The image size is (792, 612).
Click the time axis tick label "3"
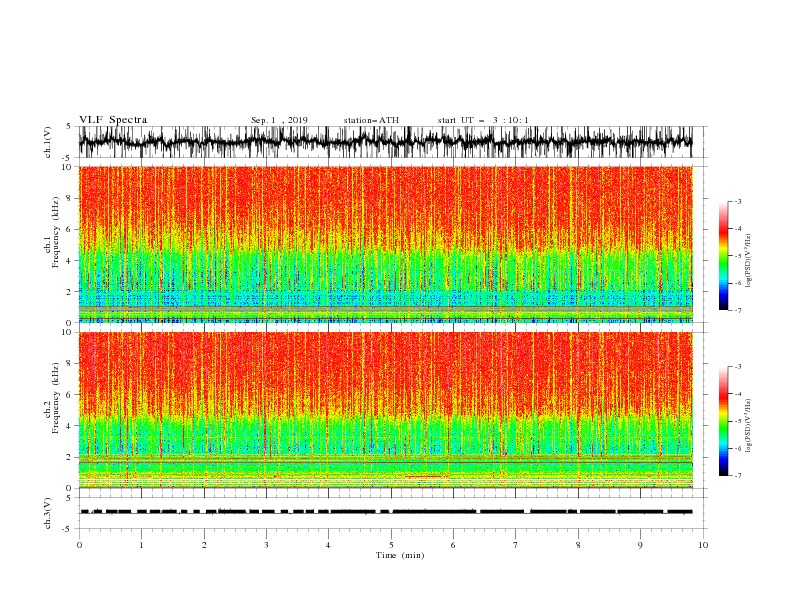coord(266,545)
